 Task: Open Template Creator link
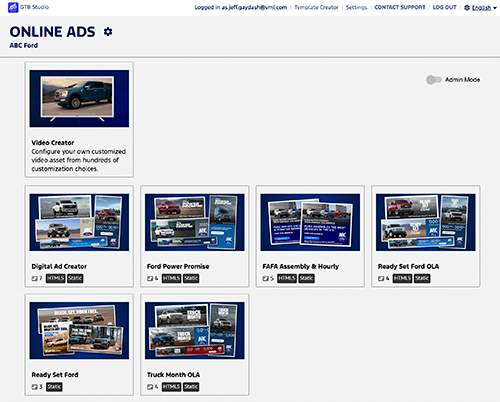click(316, 7)
